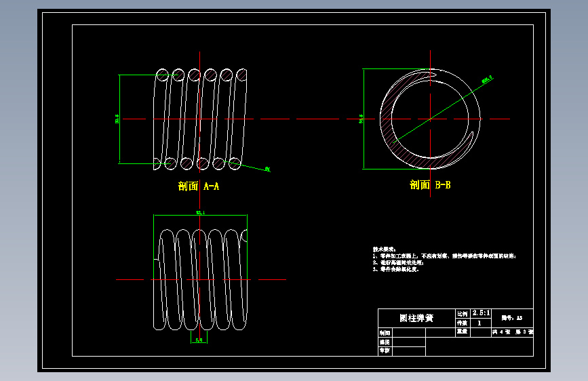This screenshot has height=381, width=588.
Task: Select the diameter dimension text on B-B diagonal leader
Action: click(x=487, y=79)
